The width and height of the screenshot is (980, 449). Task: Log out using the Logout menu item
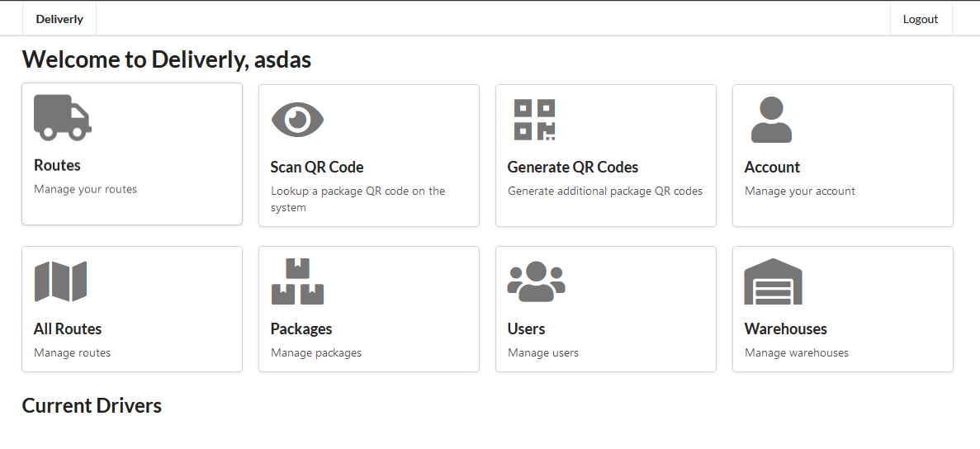(921, 19)
